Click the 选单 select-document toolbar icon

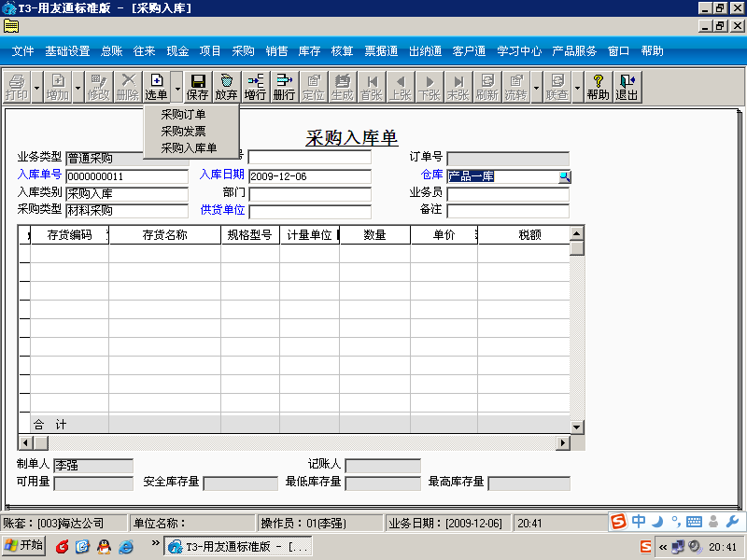(156, 87)
